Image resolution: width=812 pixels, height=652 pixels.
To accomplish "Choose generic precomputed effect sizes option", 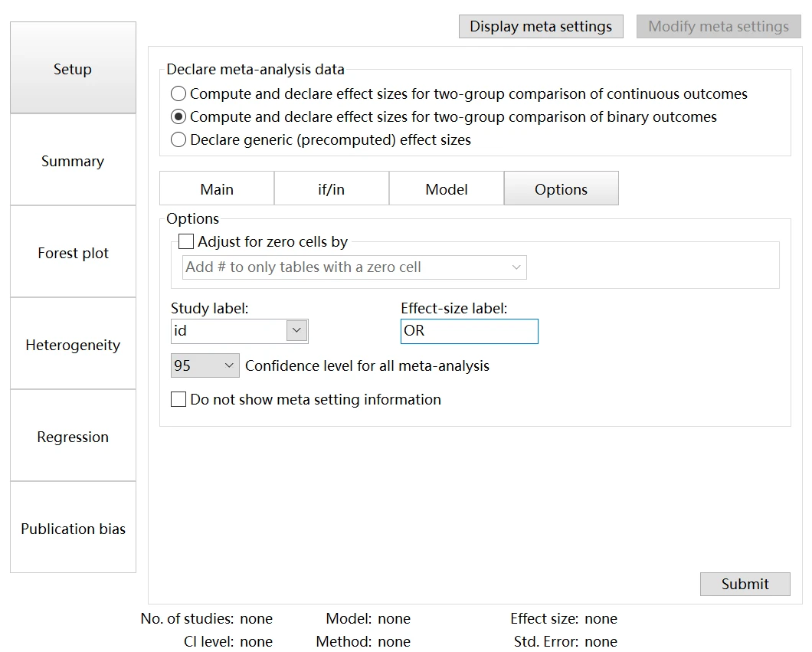I will pyautogui.click(x=178, y=140).
